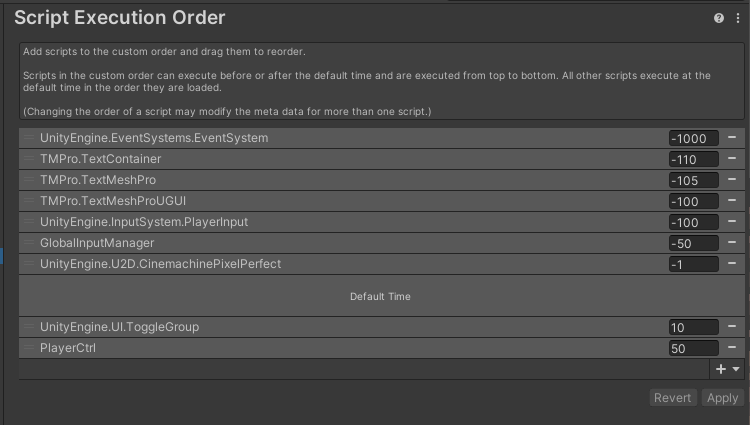Remove TMPro.TextContainer using its minus icon

(x=732, y=159)
